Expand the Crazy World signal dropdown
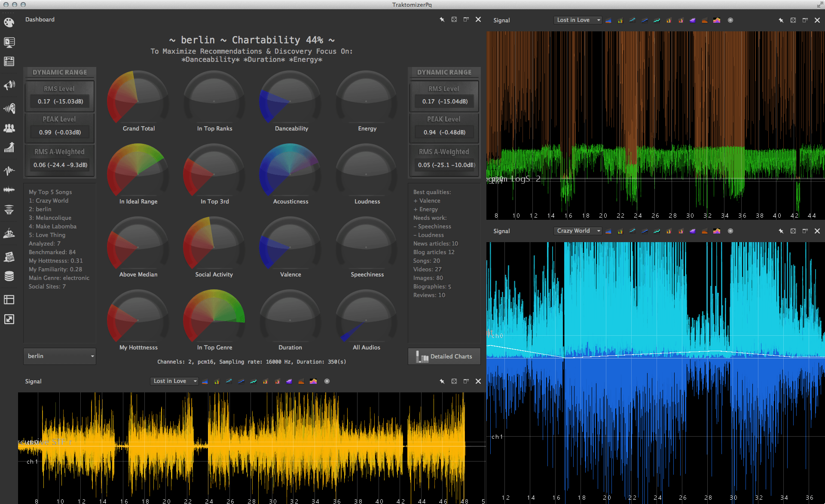The width and height of the screenshot is (825, 504). pos(577,231)
